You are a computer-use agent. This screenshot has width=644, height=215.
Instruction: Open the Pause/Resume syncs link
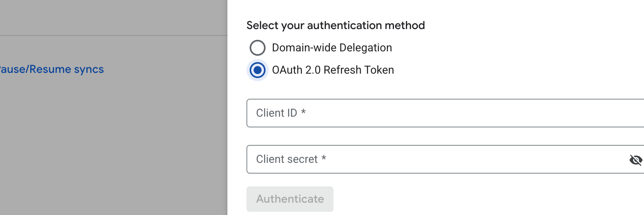[x=52, y=69]
